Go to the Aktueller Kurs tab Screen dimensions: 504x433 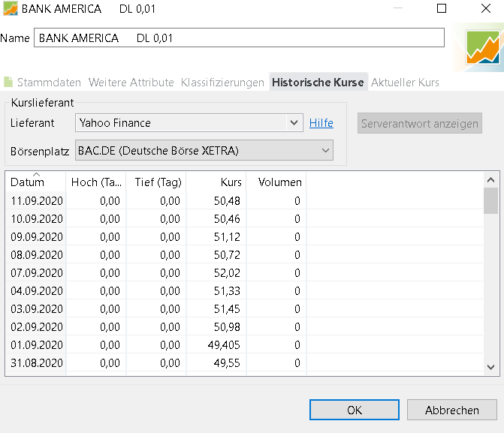405,83
